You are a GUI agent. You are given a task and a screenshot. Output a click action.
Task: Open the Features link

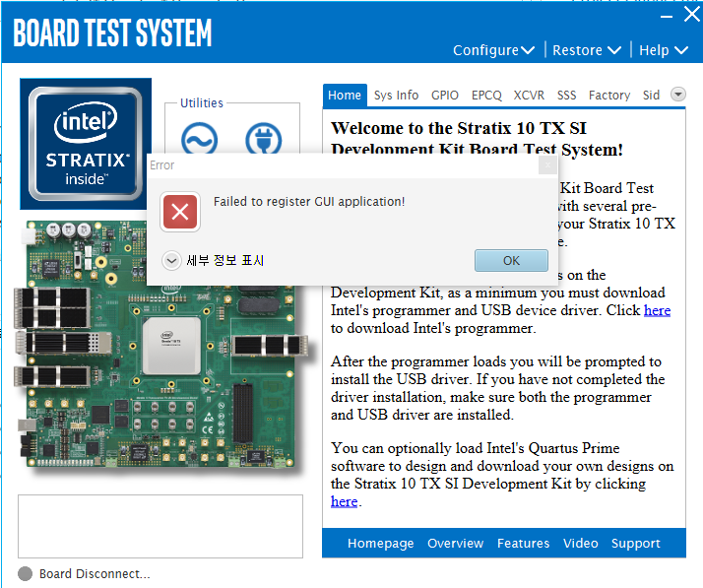coord(523,543)
